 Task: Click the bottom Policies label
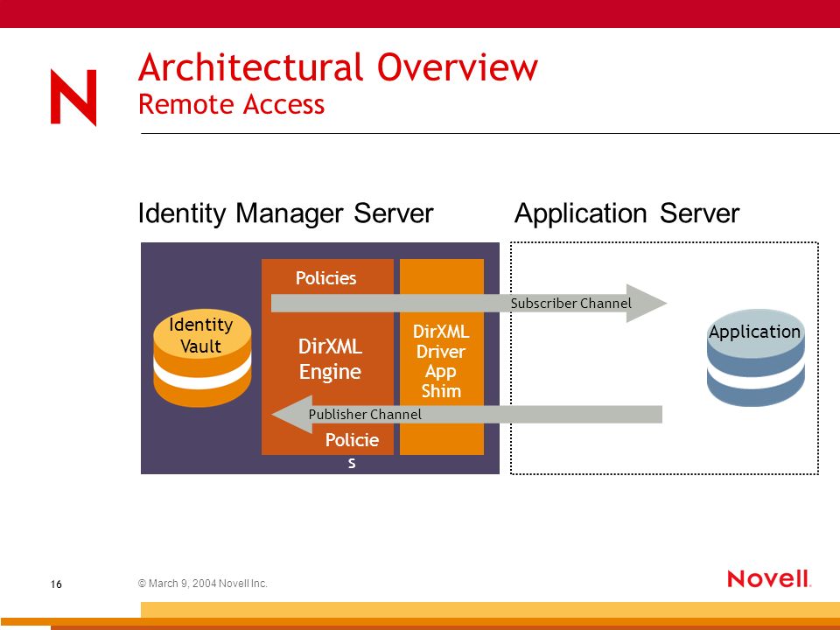[352, 451]
